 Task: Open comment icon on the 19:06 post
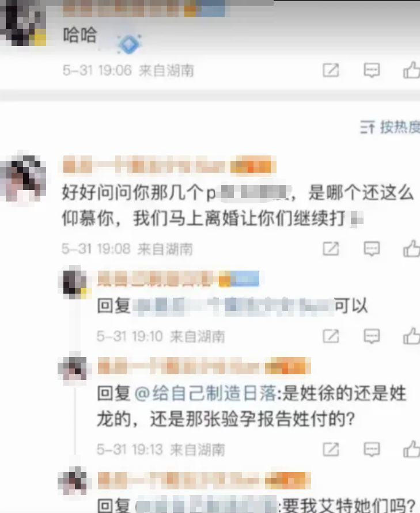372,70
